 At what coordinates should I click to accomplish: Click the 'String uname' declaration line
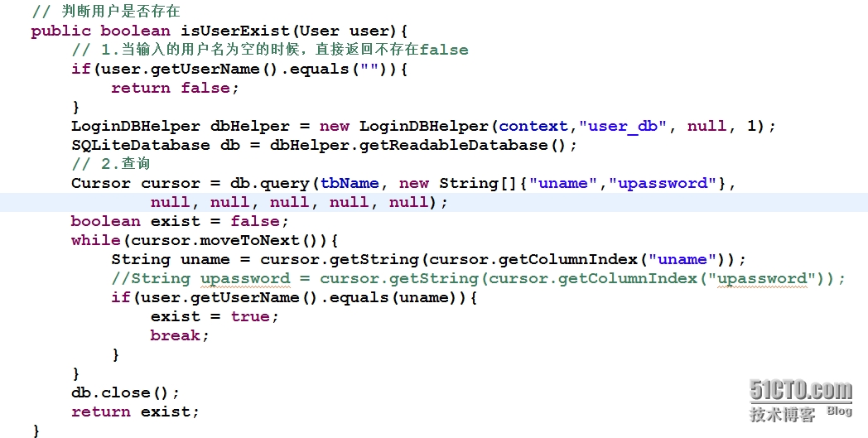point(429,259)
